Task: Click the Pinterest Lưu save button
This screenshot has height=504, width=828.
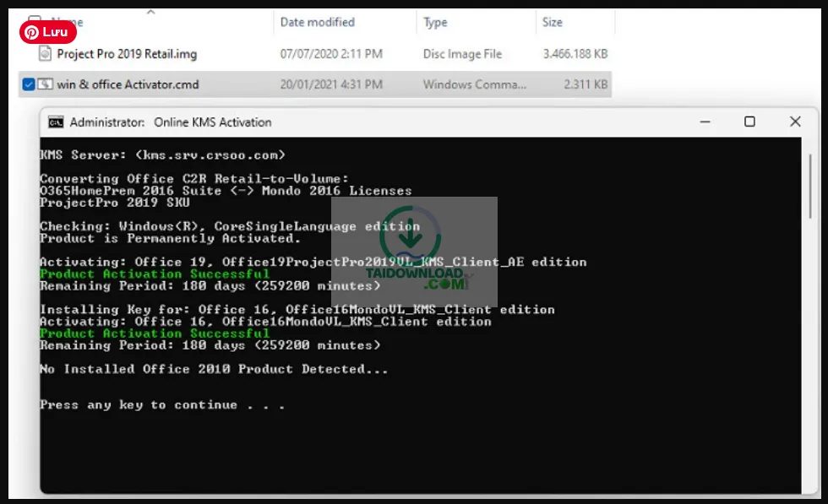Action: point(48,32)
